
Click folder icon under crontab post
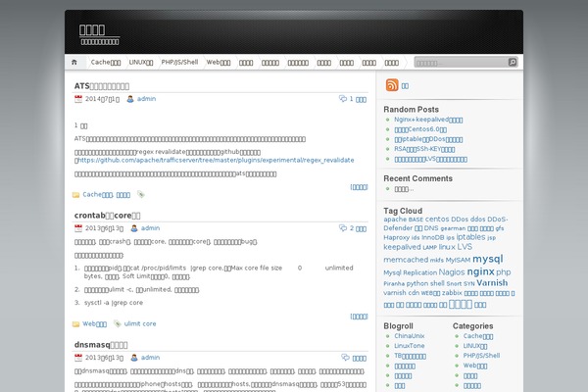[76, 324]
